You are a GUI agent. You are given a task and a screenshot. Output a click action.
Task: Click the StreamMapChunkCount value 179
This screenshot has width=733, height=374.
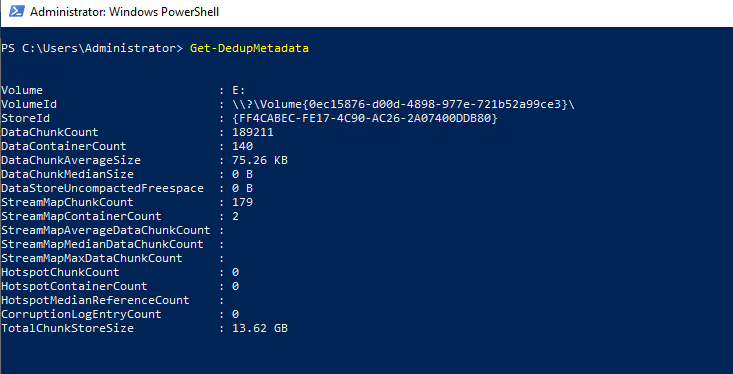243,202
